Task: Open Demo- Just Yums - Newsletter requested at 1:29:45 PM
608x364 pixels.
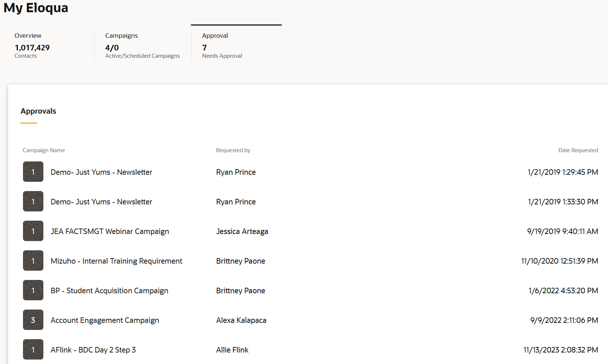Action: [101, 172]
